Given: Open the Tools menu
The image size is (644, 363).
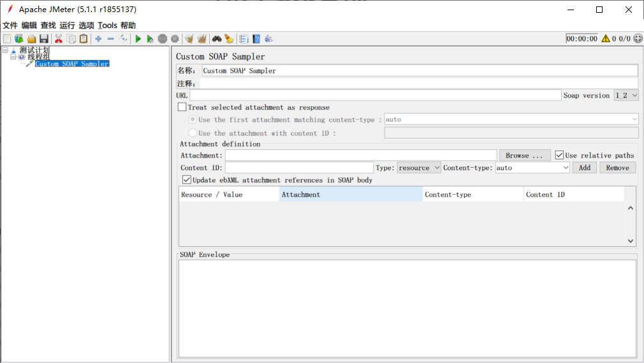Looking at the screenshot, I should click(107, 26).
